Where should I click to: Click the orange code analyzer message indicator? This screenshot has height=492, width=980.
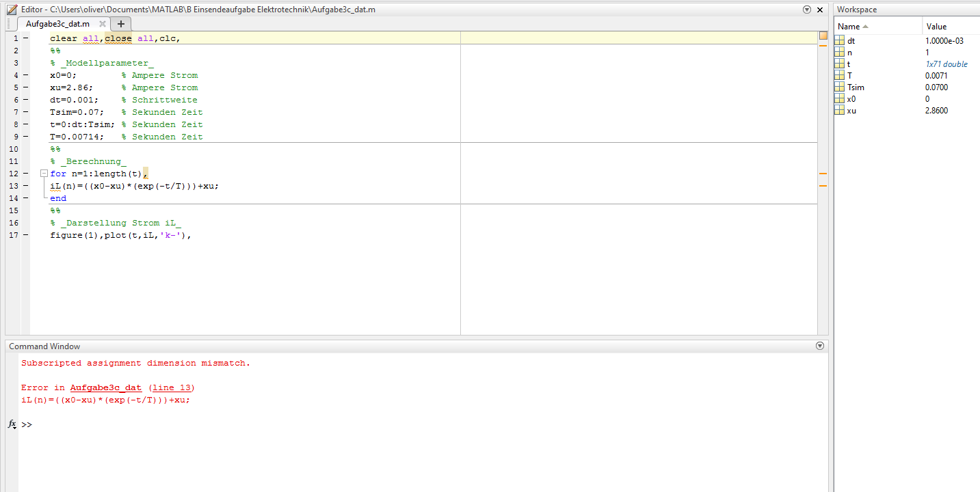coord(823,36)
